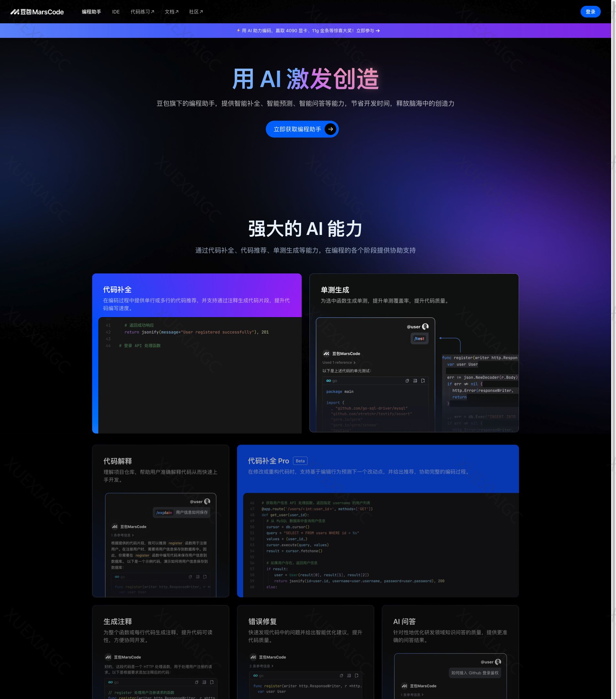Viewport: 616px width, 699px height.
Task: Click the new-file icon in 生成注释 code block
Action: [212, 682]
